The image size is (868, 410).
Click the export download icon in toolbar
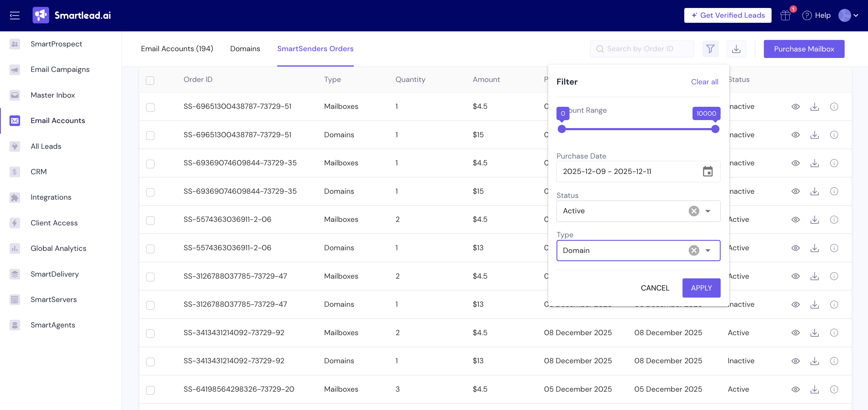pos(736,49)
